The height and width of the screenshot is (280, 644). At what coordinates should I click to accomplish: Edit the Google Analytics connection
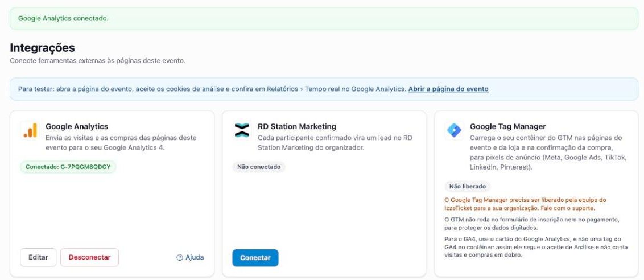(x=38, y=257)
